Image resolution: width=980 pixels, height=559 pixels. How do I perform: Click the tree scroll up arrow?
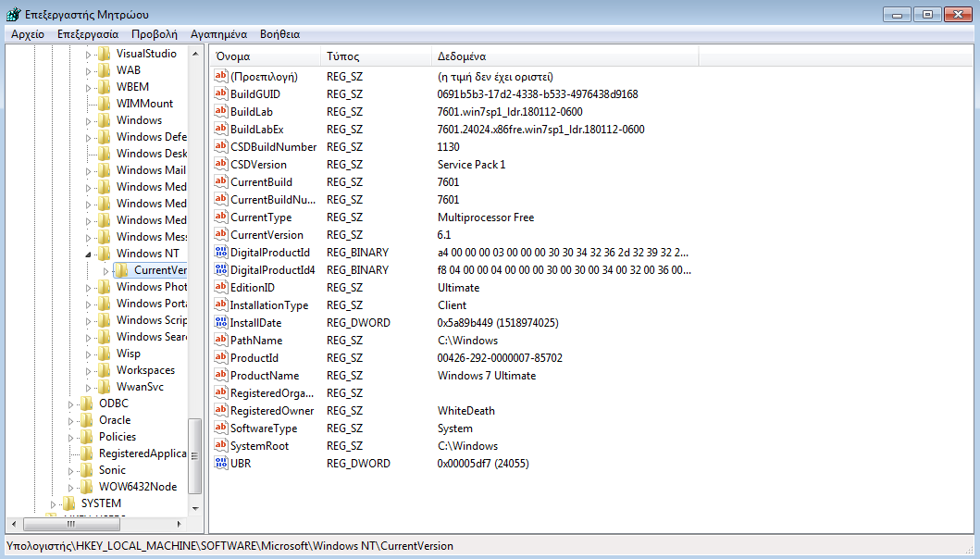pyautogui.click(x=195, y=54)
